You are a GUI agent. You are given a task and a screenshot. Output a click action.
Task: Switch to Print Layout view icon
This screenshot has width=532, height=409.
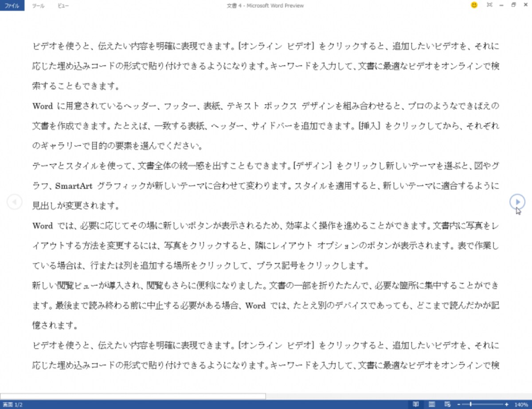(432, 404)
